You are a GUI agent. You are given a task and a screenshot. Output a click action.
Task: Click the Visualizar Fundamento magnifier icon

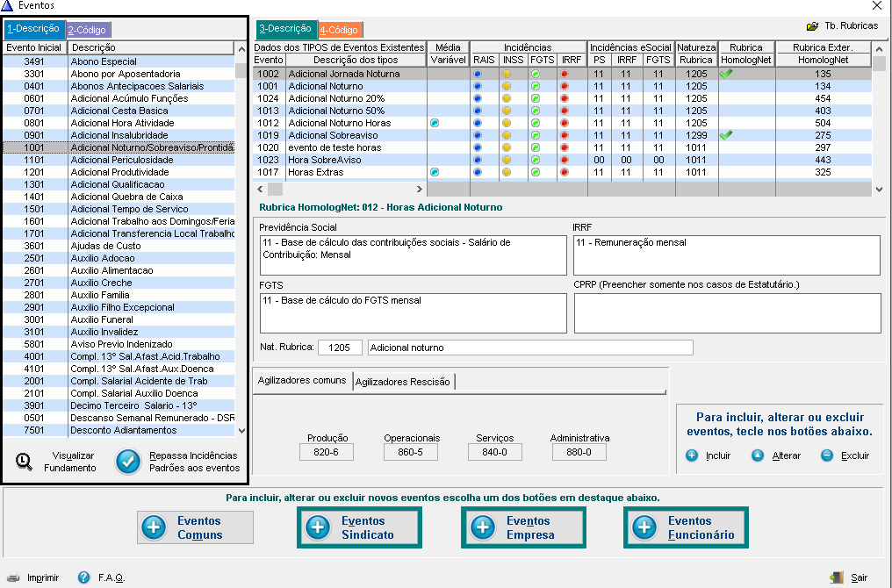coord(24,462)
